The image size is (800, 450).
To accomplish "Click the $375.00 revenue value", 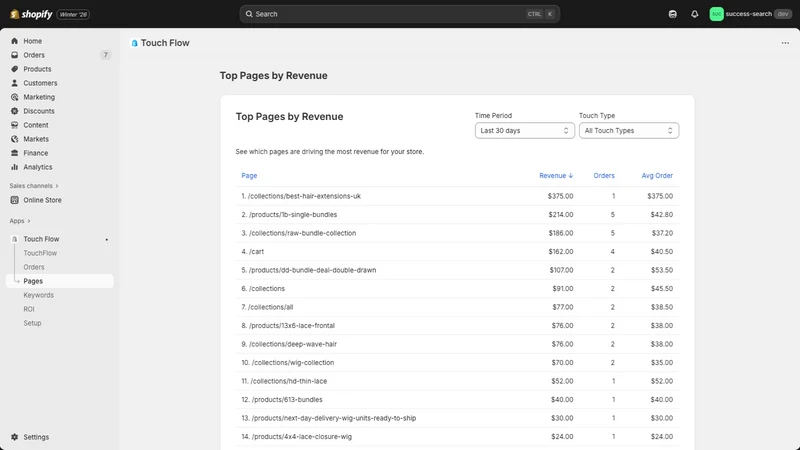I will (560, 196).
